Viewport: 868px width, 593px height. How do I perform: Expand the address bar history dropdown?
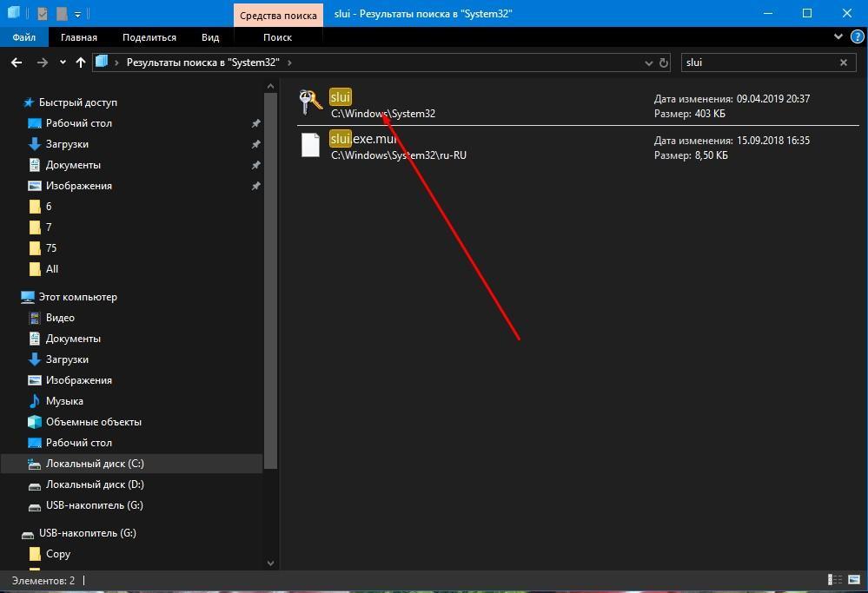[649, 63]
